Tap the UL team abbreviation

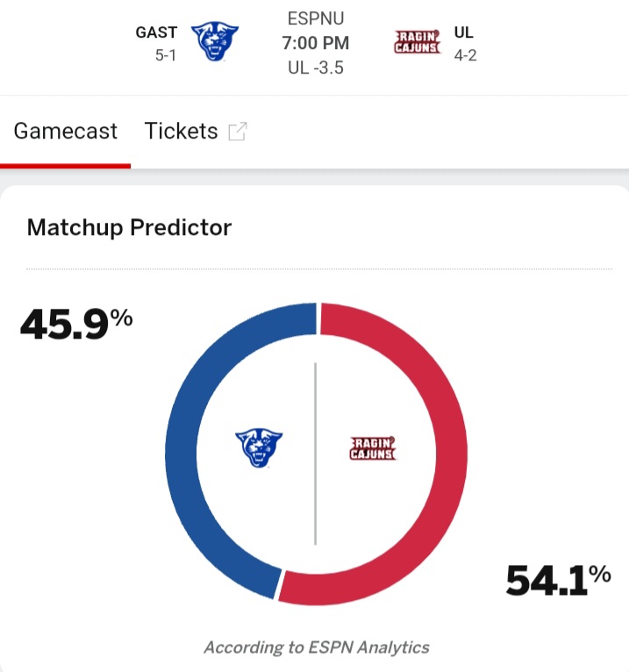point(464,32)
